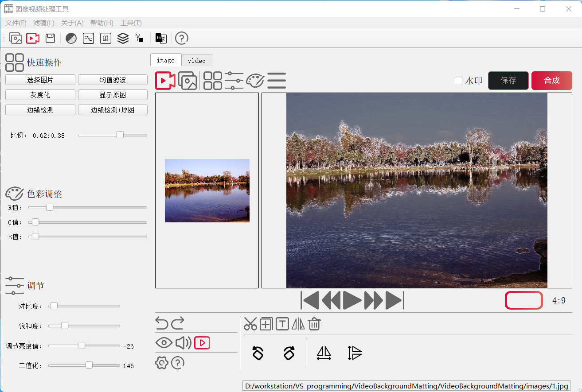The image size is (582, 392).
Task: Click the dark 保存 button
Action: point(508,81)
